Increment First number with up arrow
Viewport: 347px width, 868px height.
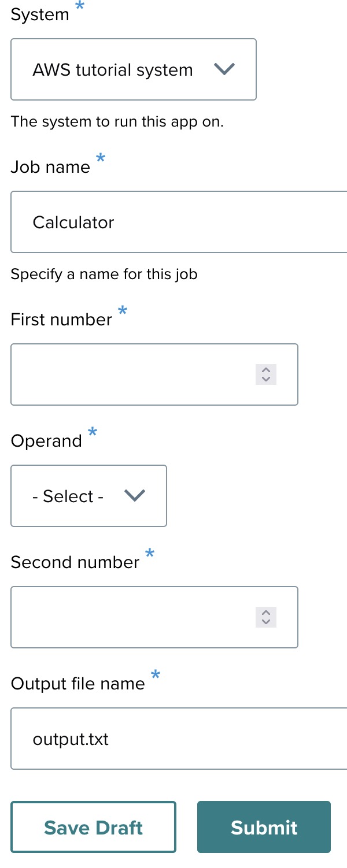pyautogui.click(x=266, y=370)
